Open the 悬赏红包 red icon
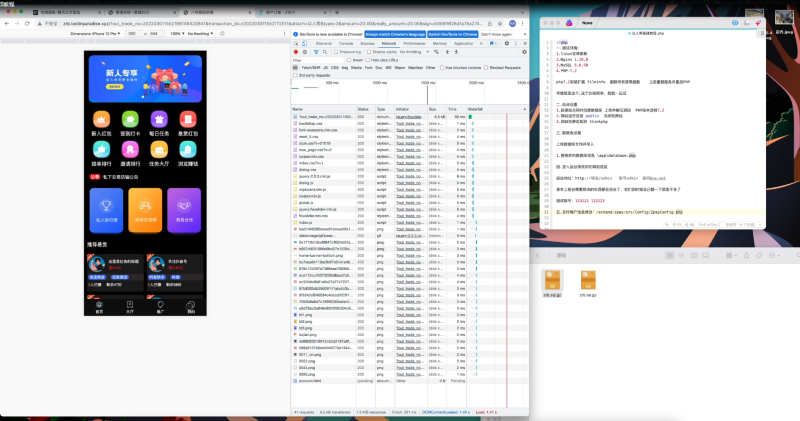 188,119
